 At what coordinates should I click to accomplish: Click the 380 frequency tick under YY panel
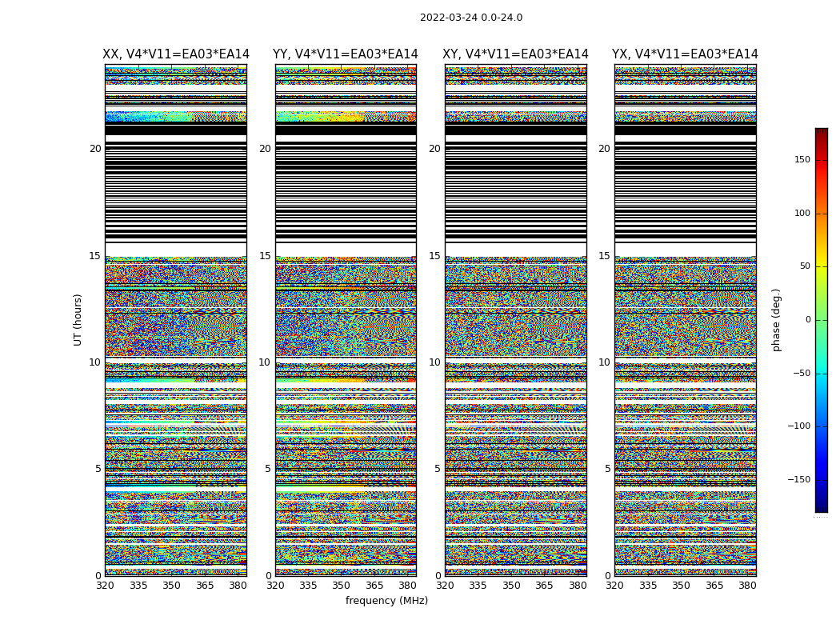pyautogui.click(x=408, y=586)
